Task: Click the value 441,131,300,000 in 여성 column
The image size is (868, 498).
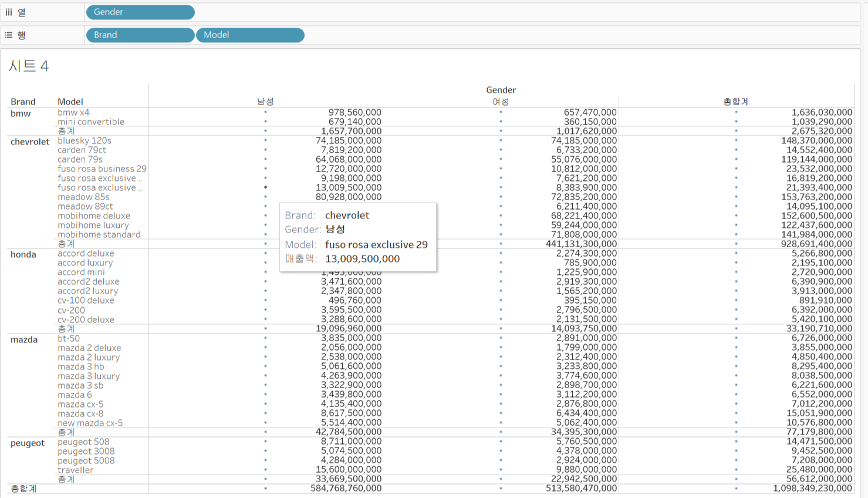Action: [582, 244]
